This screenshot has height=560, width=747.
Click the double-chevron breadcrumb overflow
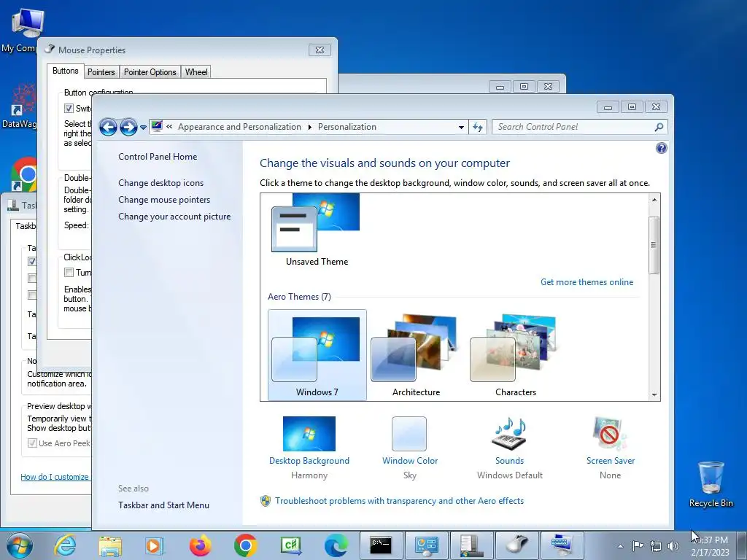point(169,127)
